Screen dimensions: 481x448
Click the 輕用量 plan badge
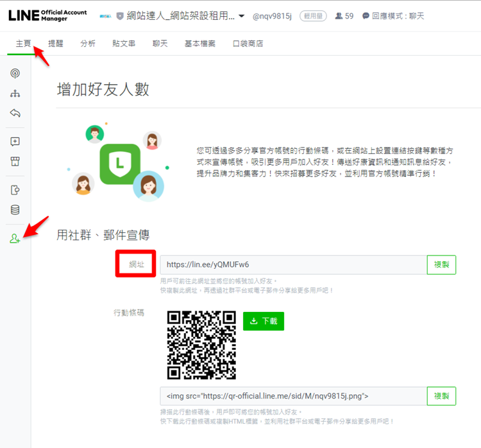313,16
